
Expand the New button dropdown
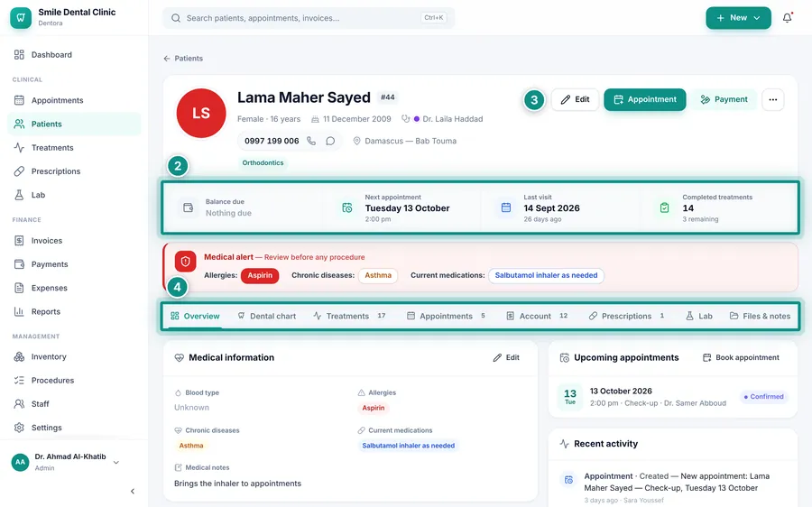pos(738,18)
